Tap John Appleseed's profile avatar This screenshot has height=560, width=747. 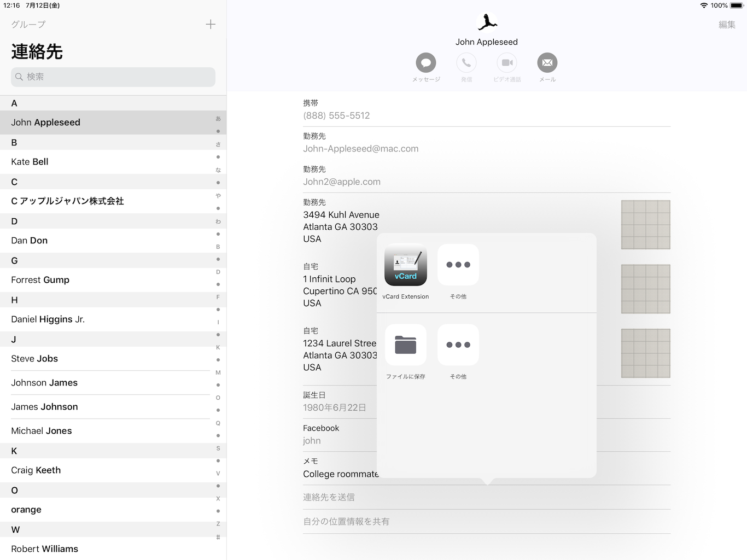pos(486,22)
